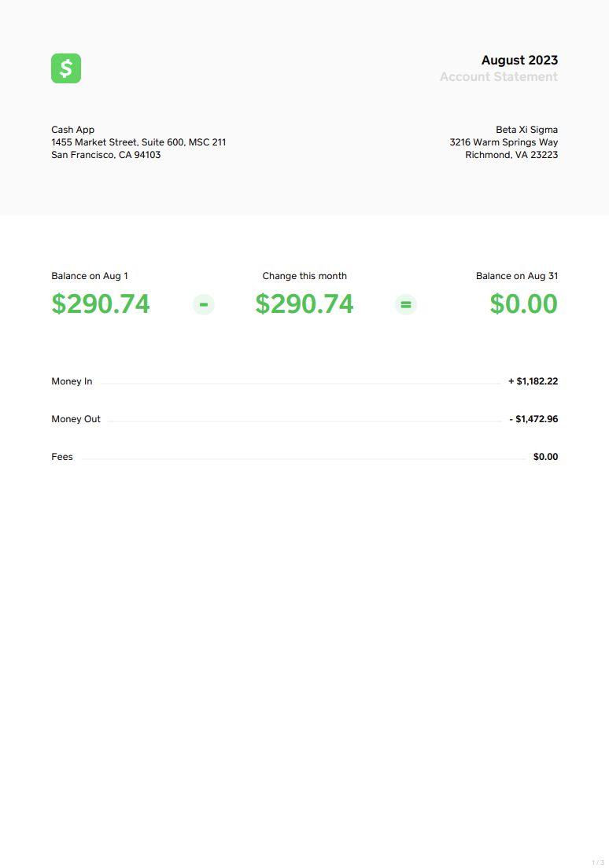Click the - $1,472.96 amount
The height and width of the screenshot is (868, 609).
tap(533, 419)
